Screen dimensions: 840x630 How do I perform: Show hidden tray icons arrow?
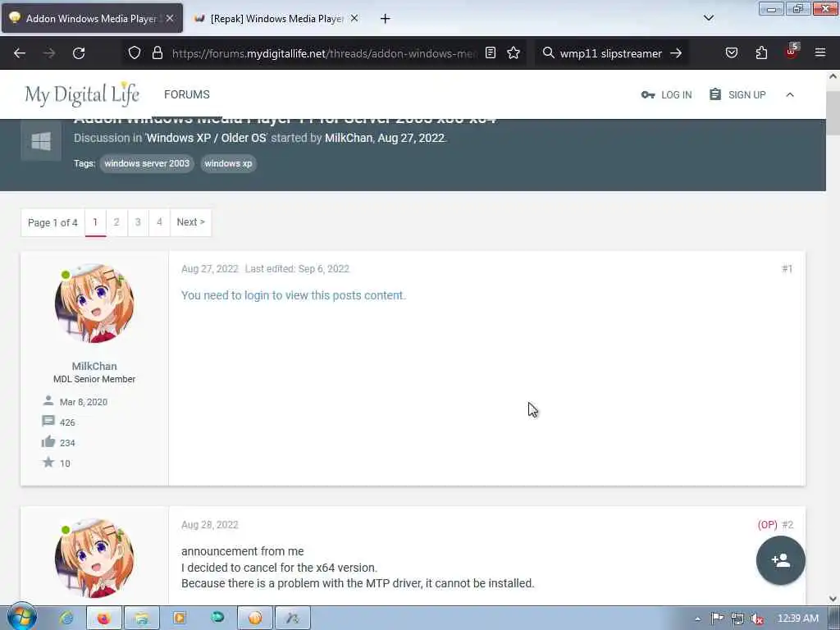click(x=697, y=619)
